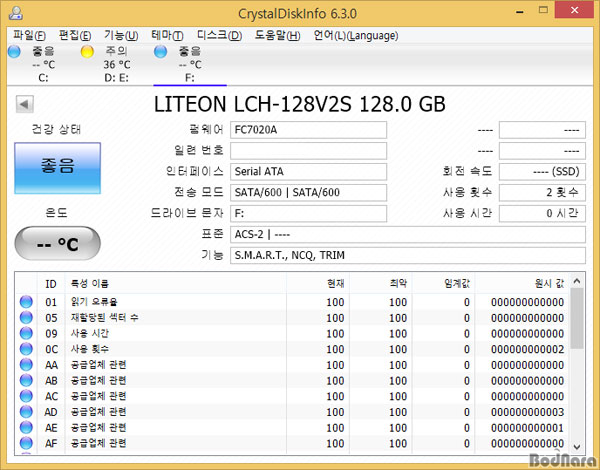Click the status circle for attribute AE
This screenshot has width=600, height=470.
pos(26,428)
